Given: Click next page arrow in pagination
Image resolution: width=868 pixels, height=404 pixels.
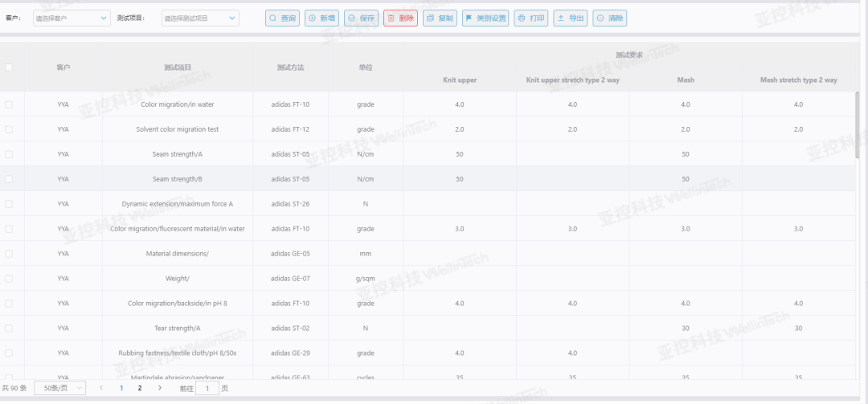Looking at the screenshot, I should tap(159, 388).
